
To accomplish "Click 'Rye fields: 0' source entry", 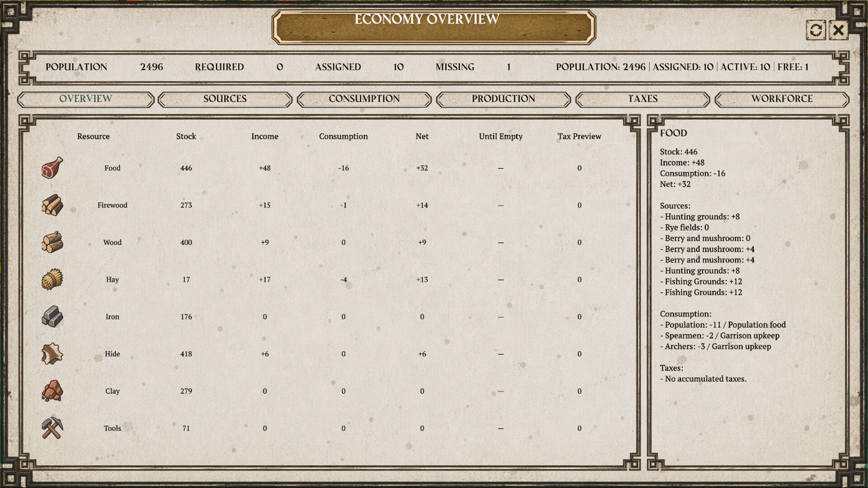I will tap(684, 228).
